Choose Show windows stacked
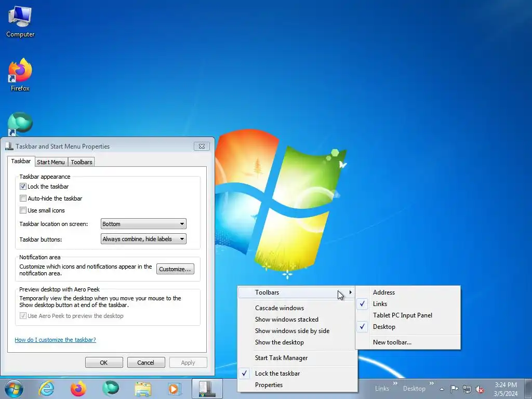The height and width of the screenshot is (399, 532). [297, 320]
